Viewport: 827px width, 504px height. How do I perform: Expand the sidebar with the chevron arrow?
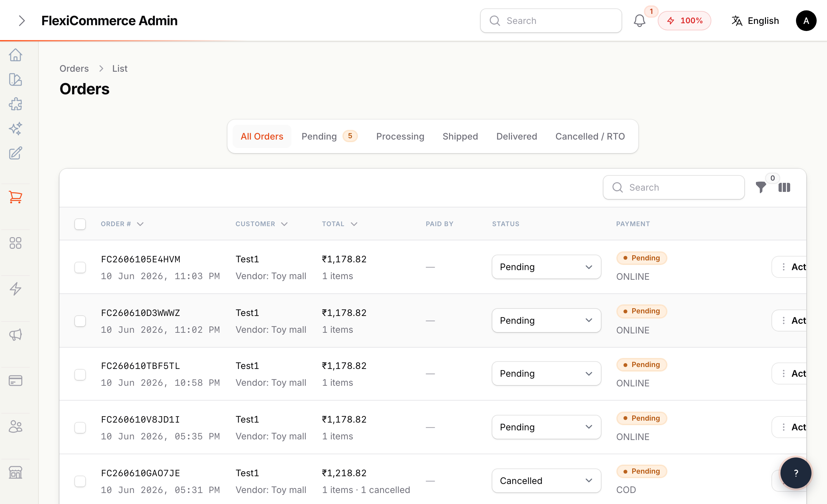(22, 21)
